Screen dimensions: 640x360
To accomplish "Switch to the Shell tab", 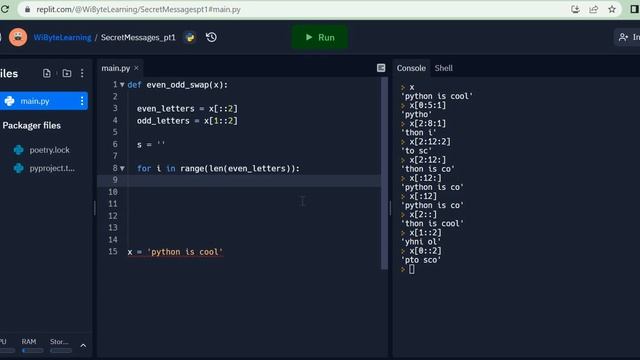I will (443, 68).
